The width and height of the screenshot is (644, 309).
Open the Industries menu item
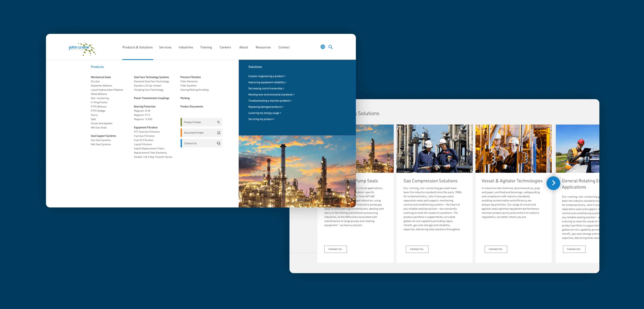[x=186, y=47]
